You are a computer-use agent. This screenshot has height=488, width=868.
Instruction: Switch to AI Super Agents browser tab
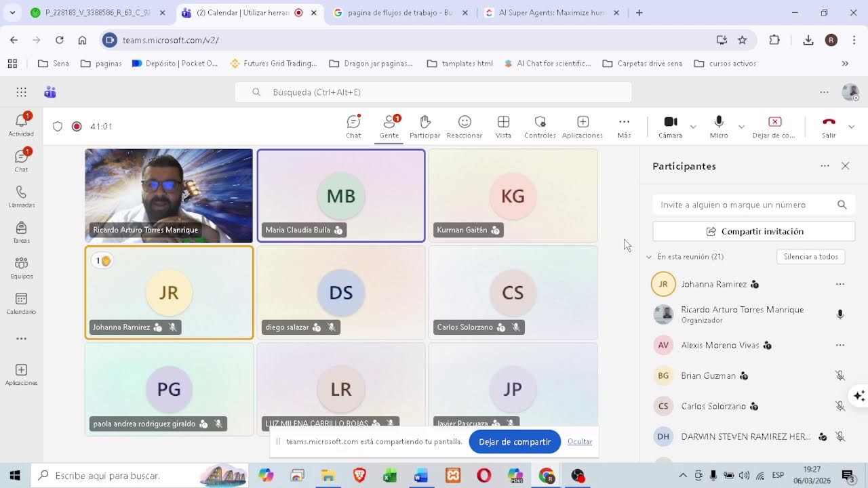pos(552,13)
